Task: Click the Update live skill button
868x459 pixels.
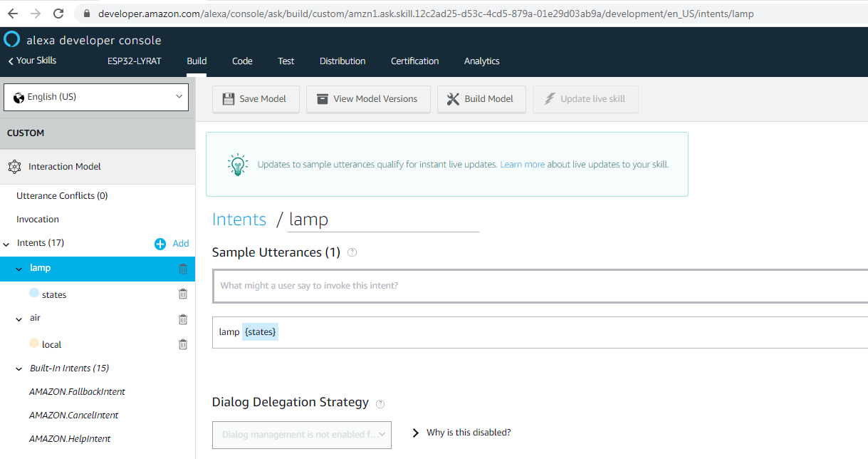Action: click(x=585, y=99)
